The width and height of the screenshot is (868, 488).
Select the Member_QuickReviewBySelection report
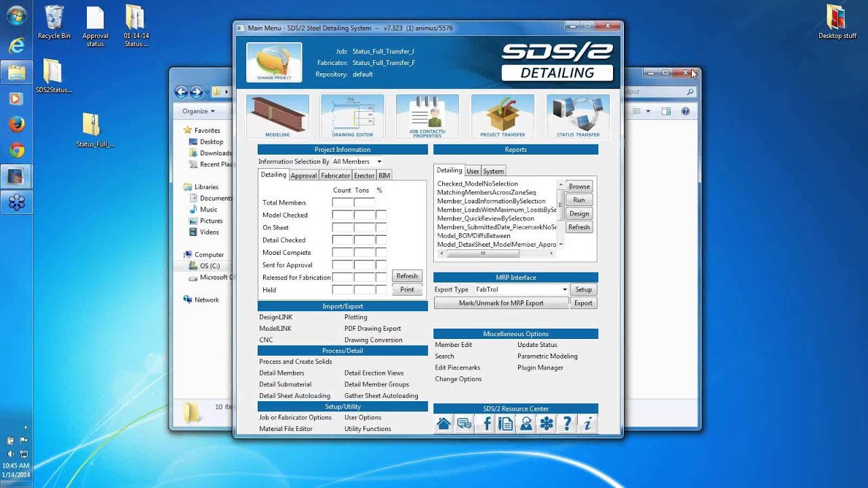pos(486,219)
